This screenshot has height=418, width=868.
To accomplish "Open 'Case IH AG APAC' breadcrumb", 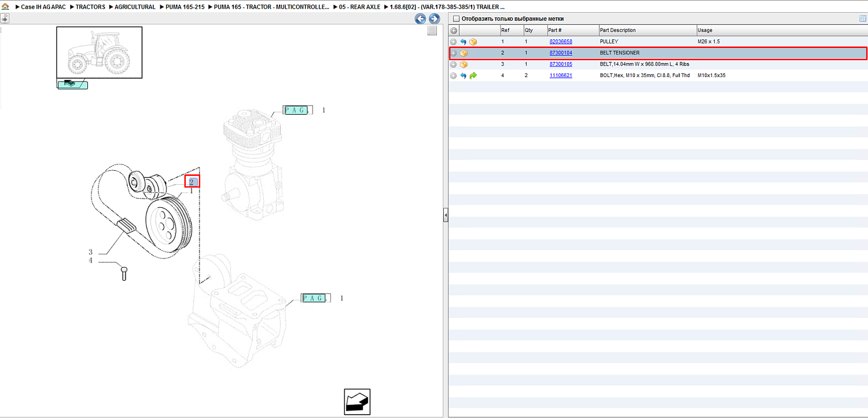I will point(43,7).
